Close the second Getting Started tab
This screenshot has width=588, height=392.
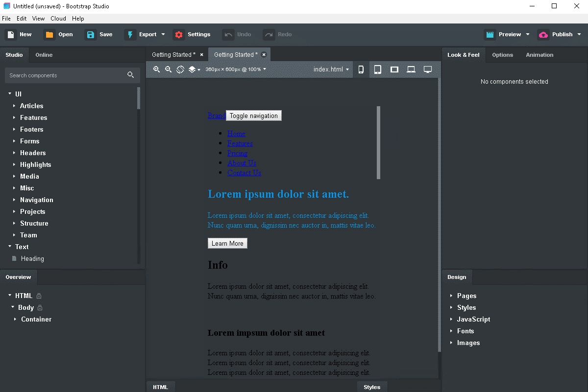[x=264, y=55]
